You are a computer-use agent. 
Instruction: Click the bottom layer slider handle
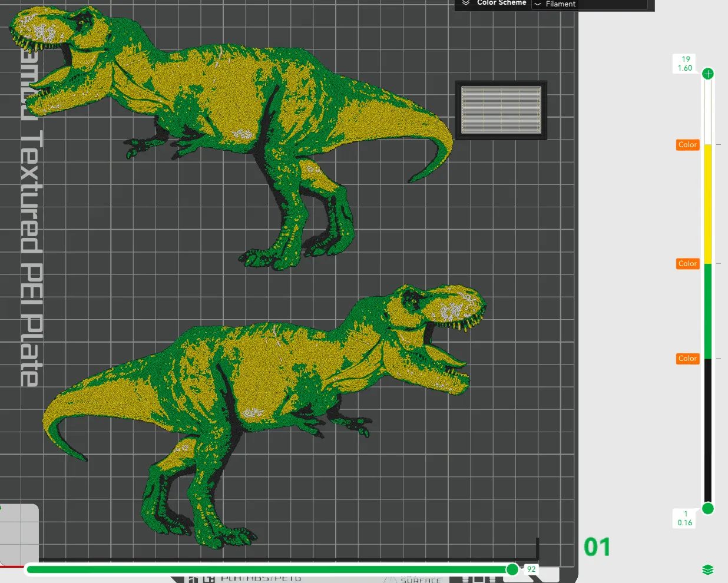pos(708,508)
